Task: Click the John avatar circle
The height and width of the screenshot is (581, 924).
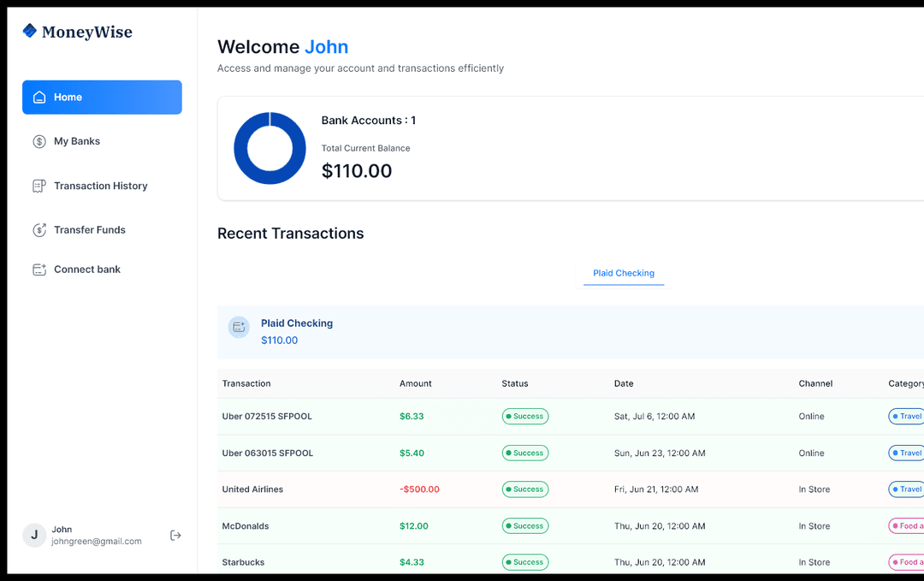Action: tap(34, 535)
